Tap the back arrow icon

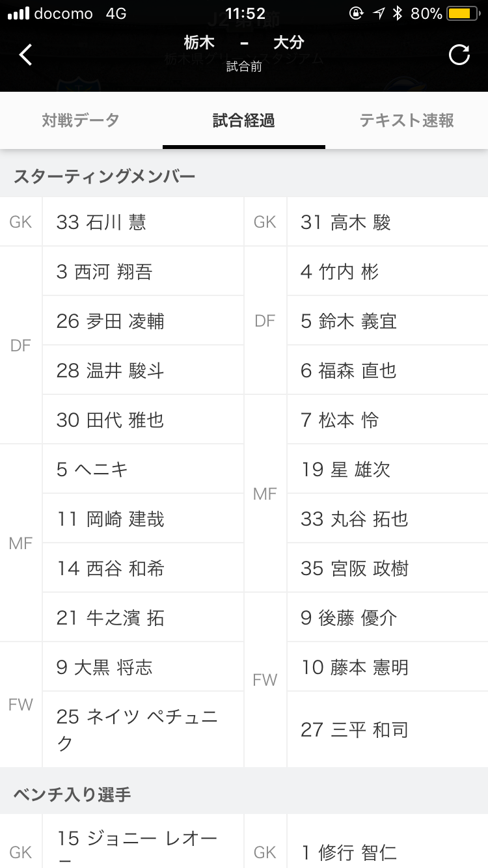coord(25,55)
